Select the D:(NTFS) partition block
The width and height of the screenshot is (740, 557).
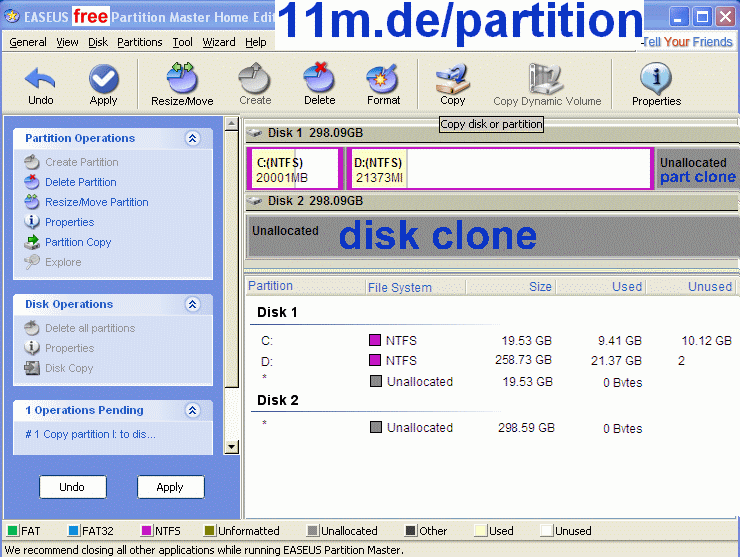coord(500,169)
